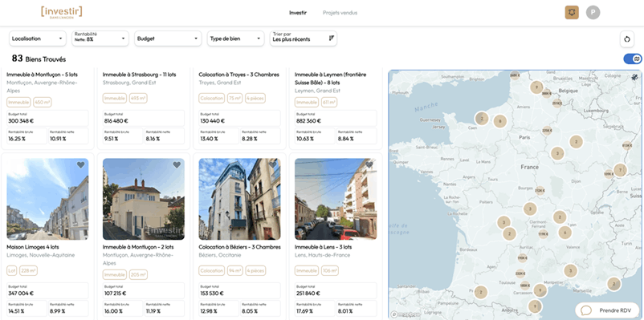This screenshot has width=644, height=320.
Task: Click the cluster of 2 north of Caen
Action: 481,119
